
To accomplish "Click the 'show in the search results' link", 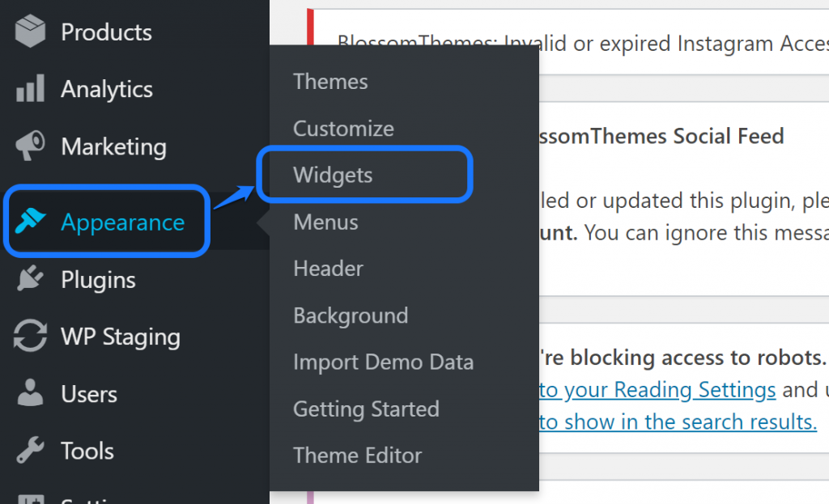I will (678, 421).
